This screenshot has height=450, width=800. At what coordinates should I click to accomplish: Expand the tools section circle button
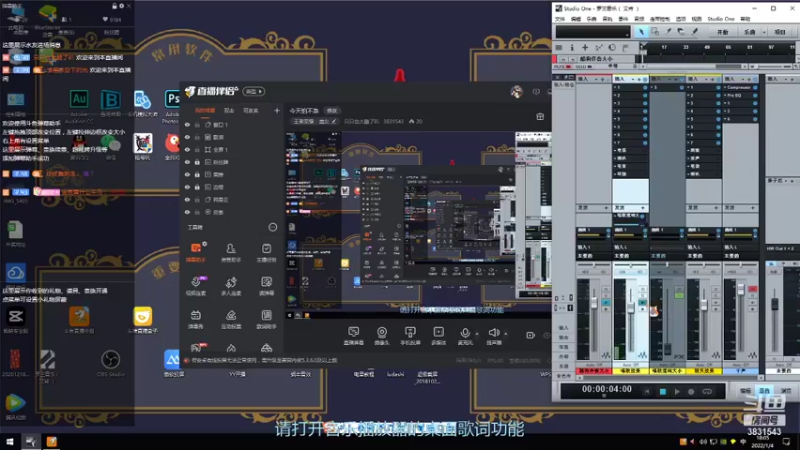pos(273,228)
